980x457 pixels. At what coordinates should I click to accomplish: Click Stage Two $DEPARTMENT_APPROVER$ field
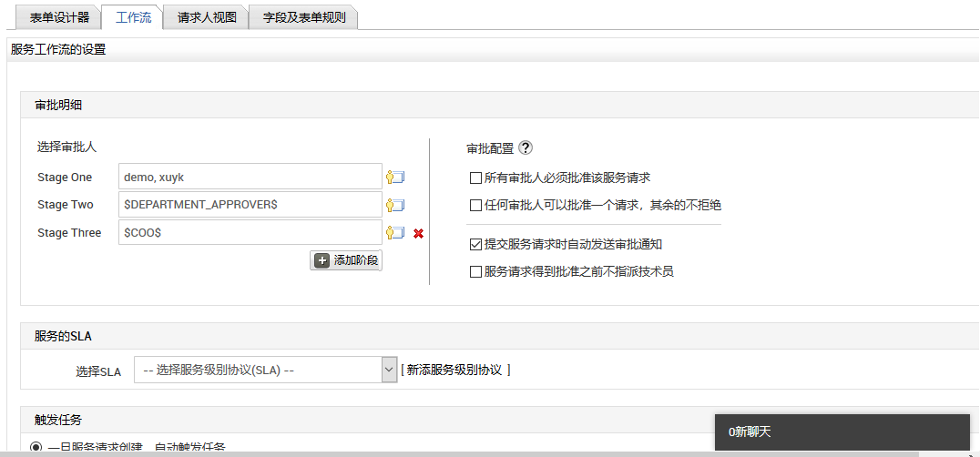coord(250,205)
